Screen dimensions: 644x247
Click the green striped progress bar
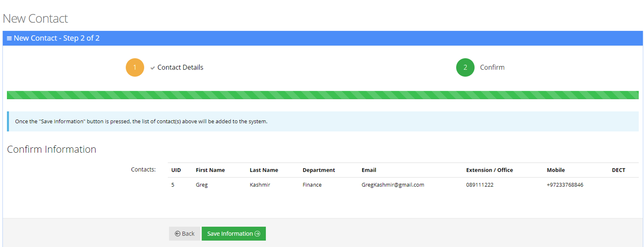tap(322, 95)
